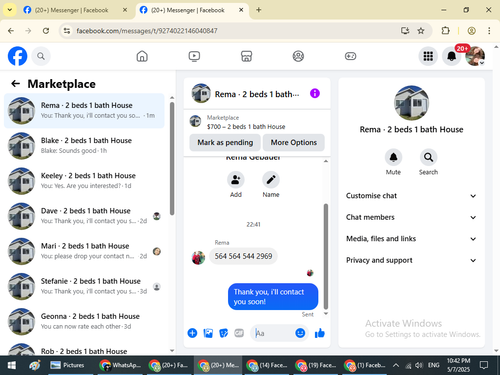Screen dimensions: 500x375
Task: Click the message input field Aa
Action: click(273, 333)
